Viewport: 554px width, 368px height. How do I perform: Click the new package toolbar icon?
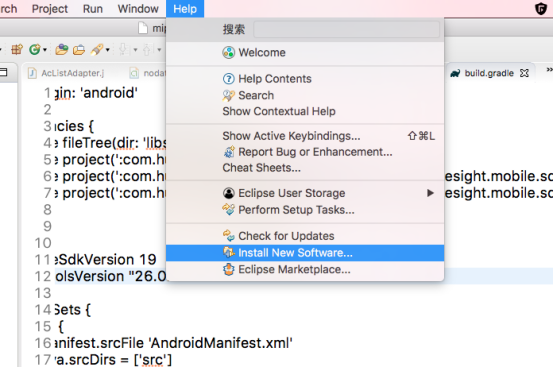[x=17, y=49]
